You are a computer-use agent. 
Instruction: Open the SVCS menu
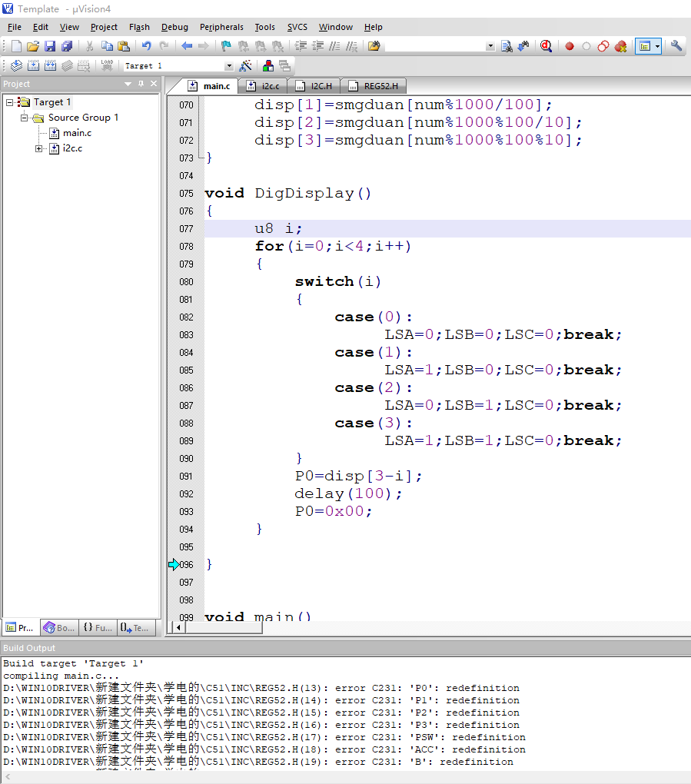(x=297, y=27)
